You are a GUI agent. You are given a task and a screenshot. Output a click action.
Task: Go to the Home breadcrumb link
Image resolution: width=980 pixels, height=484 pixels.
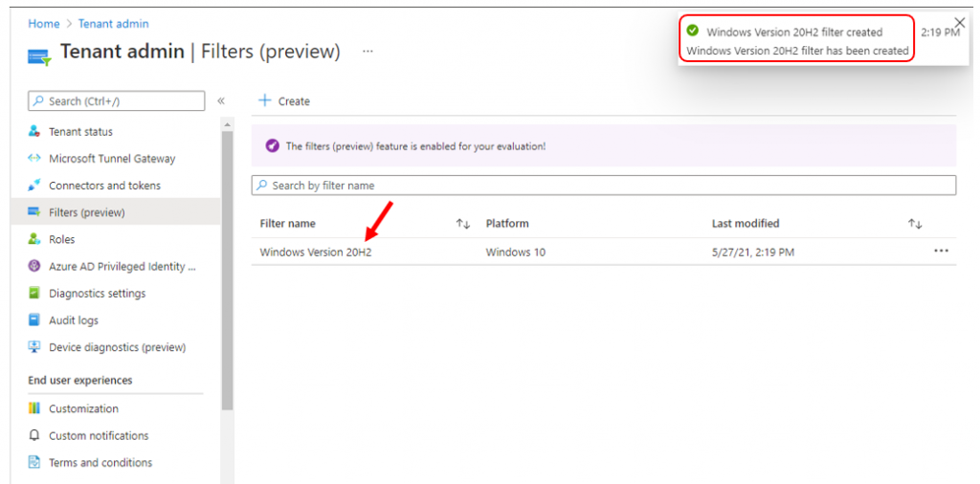[44, 24]
